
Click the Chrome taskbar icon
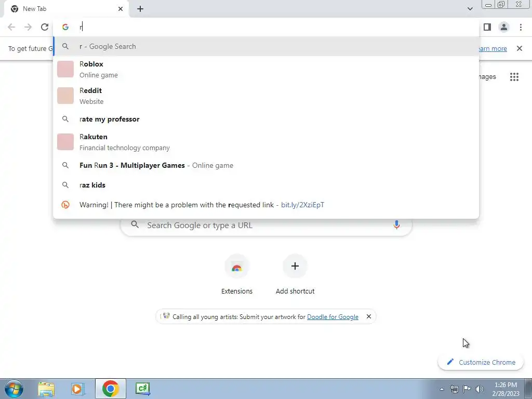110,389
